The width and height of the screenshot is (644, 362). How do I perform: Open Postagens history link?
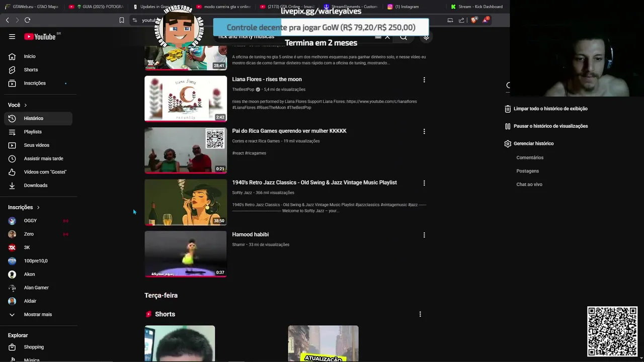527,171
